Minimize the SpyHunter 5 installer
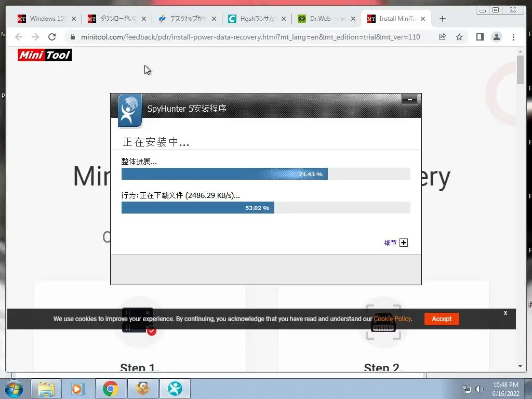Viewport: 532px width, 399px height. [409, 99]
